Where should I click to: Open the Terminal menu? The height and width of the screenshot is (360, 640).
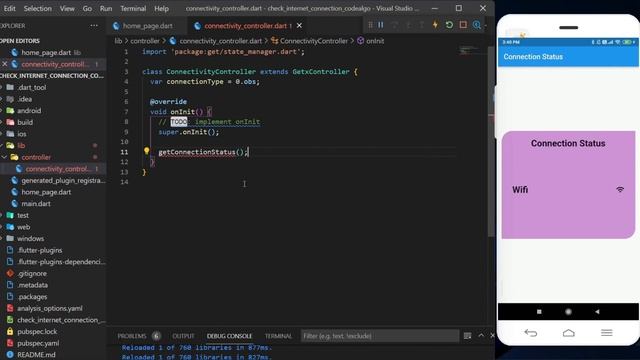(x=133, y=8)
